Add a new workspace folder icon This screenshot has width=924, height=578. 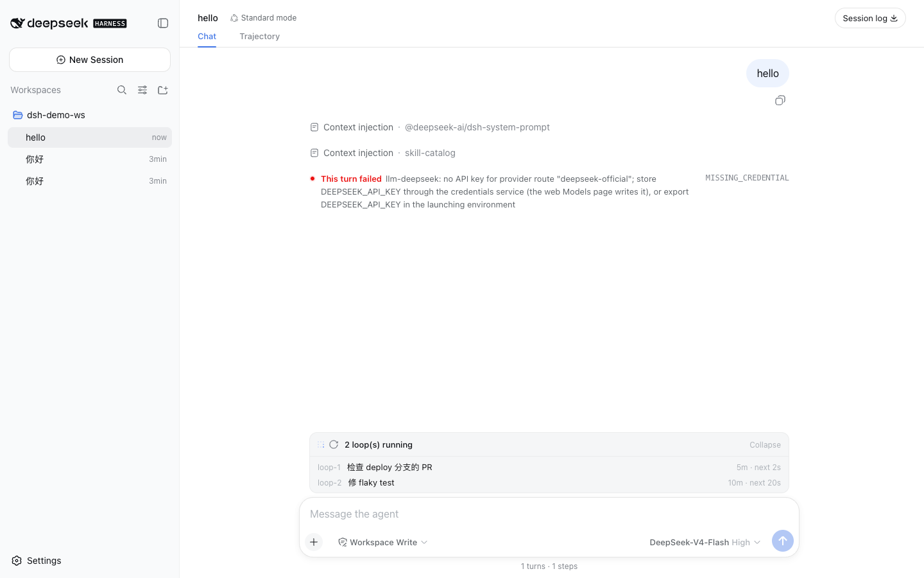pos(163,90)
